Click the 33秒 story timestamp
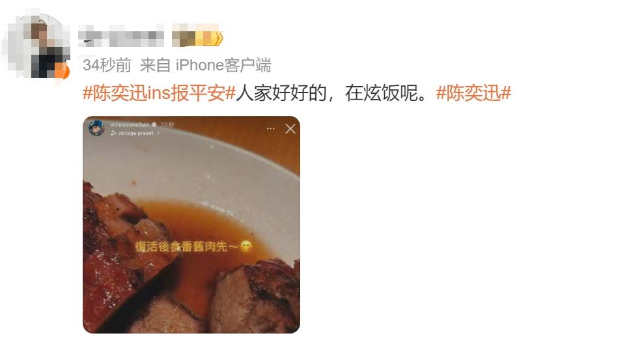The height and width of the screenshot is (342, 644). tap(167, 124)
